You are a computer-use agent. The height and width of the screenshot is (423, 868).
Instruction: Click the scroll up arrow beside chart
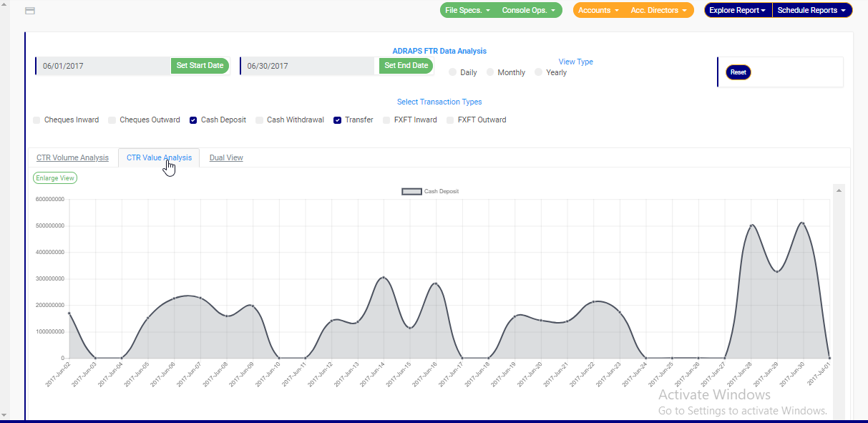coord(839,190)
